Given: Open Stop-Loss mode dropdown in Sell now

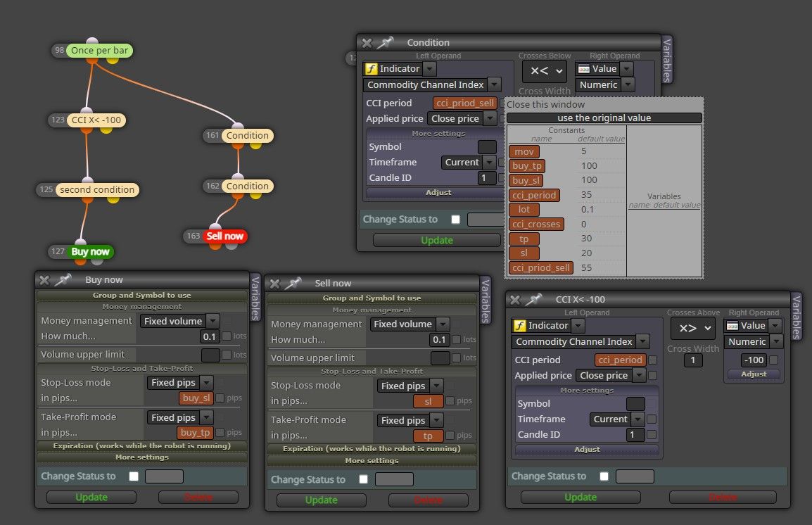Looking at the screenshot, I should (410, 386).
